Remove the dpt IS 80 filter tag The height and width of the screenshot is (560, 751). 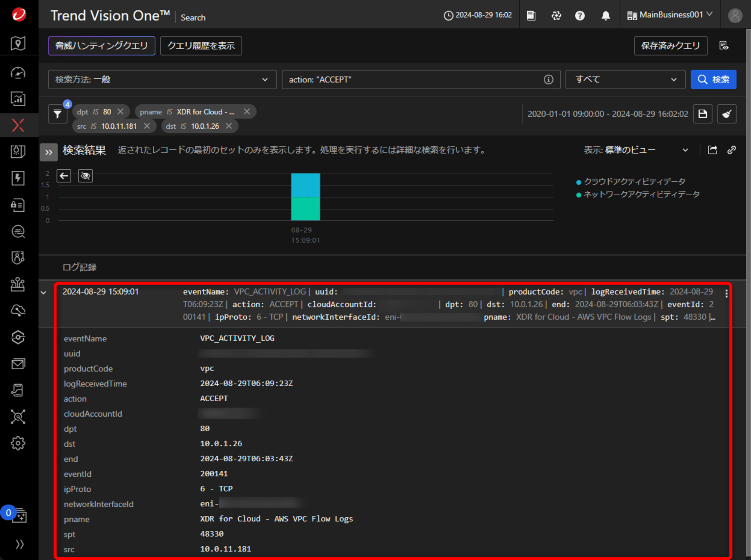tap(121, 112)
